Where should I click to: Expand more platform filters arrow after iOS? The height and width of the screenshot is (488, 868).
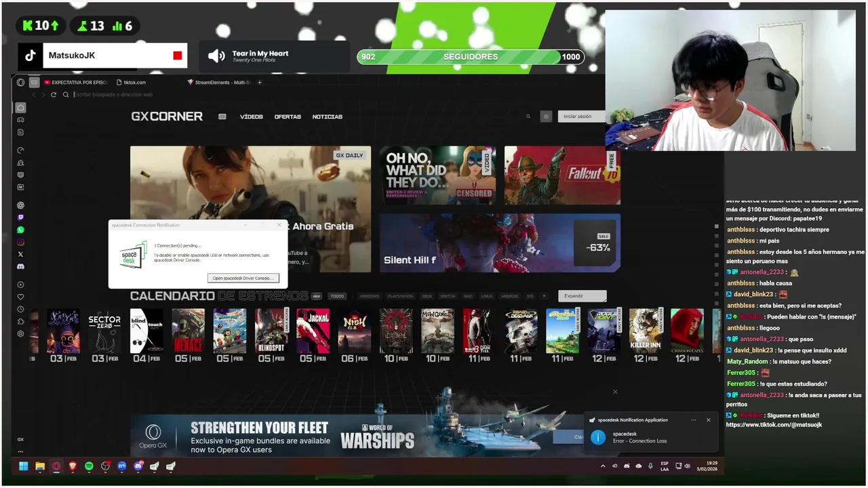click(544, 296)
